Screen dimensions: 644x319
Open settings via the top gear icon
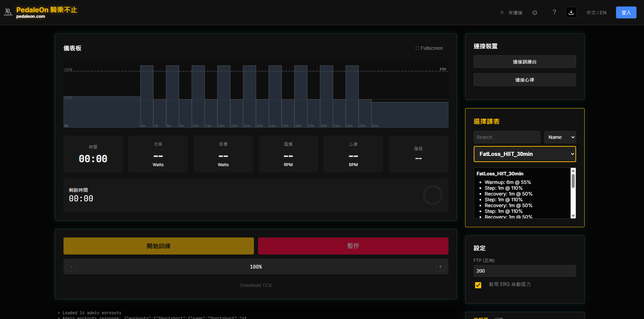[x=535, y=13]
